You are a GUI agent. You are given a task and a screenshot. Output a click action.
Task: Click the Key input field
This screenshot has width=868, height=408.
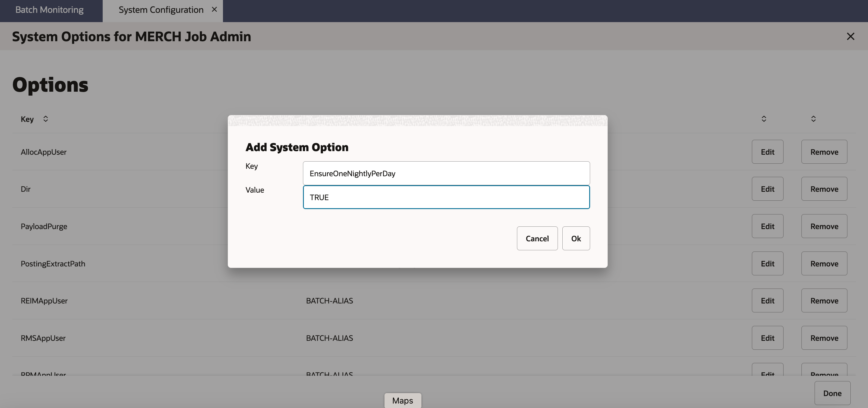coord(446,173)
